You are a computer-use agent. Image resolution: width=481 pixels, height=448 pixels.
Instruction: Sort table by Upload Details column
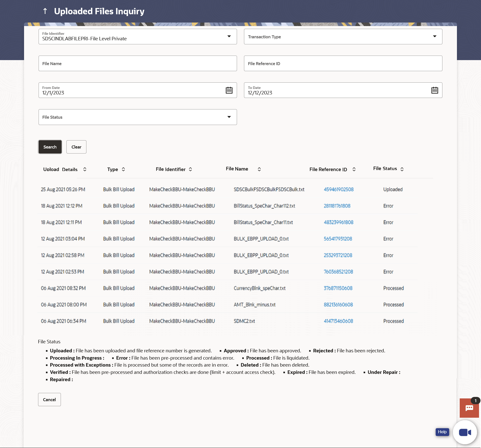(x=85, y=169)
